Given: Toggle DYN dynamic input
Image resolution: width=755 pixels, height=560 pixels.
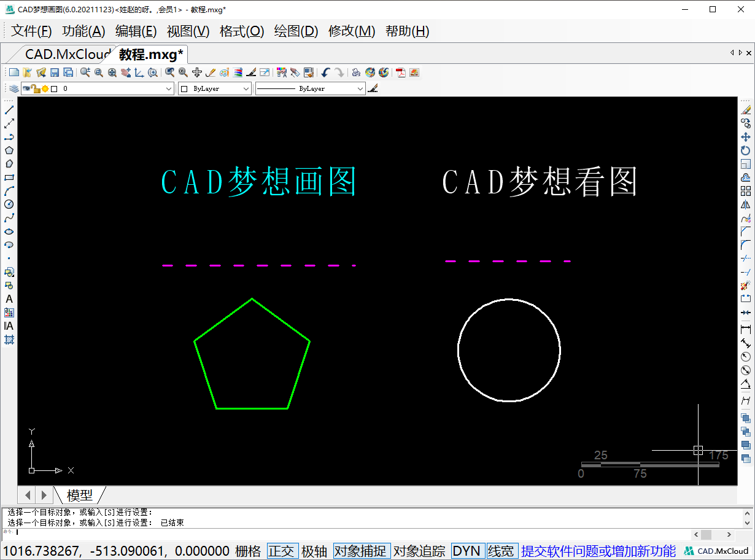Looking at the screenshot, I should (467, 551).
